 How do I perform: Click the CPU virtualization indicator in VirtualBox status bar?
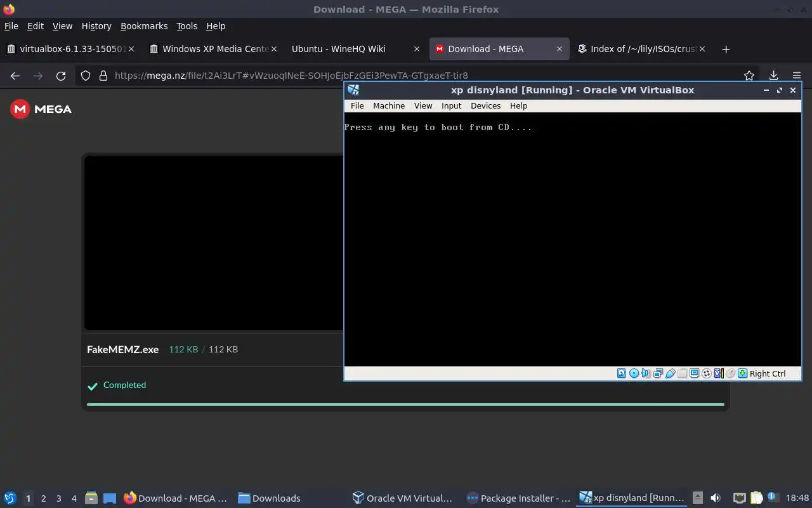click(x=719, y=373)
